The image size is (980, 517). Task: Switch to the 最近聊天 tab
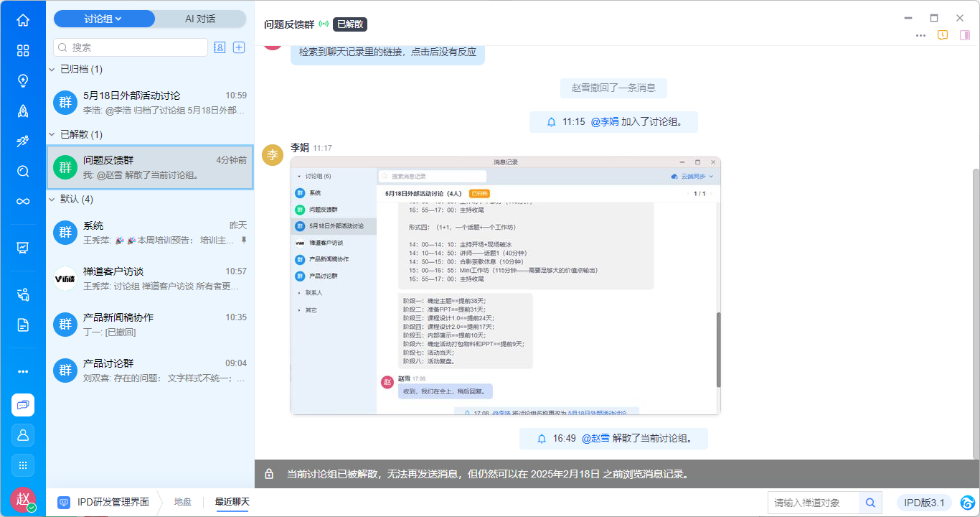232,502
